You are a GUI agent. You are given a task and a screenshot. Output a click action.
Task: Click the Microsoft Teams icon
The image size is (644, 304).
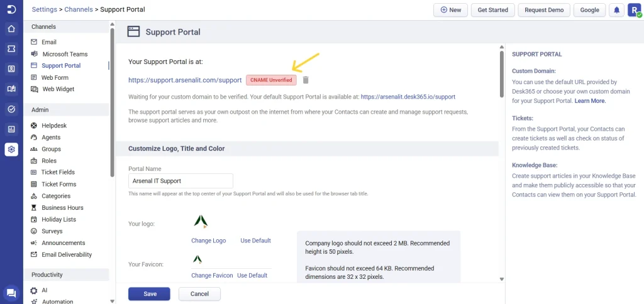click(x=34, y=54)
